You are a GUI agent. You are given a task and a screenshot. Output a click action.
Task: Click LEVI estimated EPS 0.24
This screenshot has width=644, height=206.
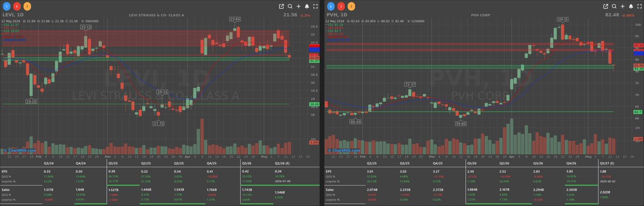[x=278, y=171]
